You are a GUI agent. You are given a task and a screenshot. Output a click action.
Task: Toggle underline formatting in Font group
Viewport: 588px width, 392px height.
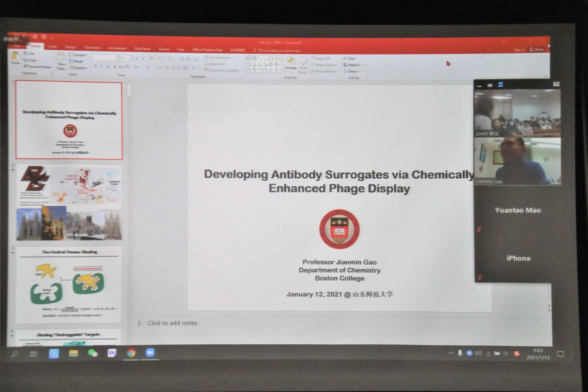click(x=108, y=67)
